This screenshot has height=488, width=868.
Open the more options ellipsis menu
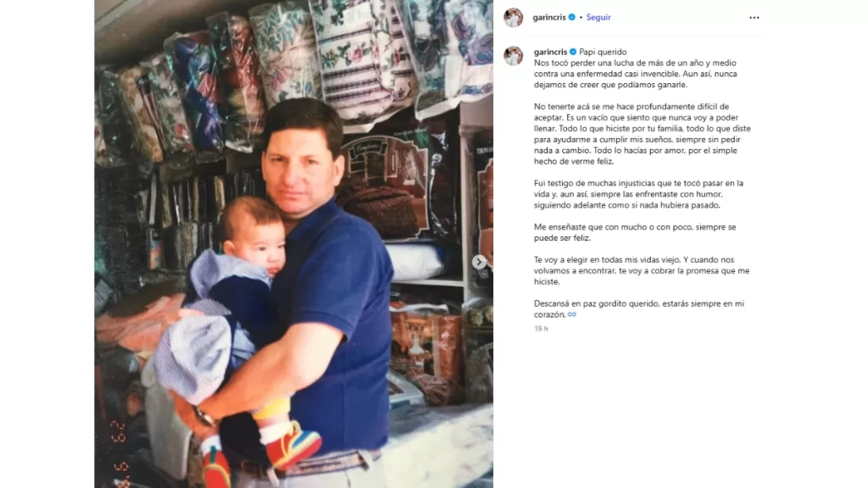tap(754, 18)
